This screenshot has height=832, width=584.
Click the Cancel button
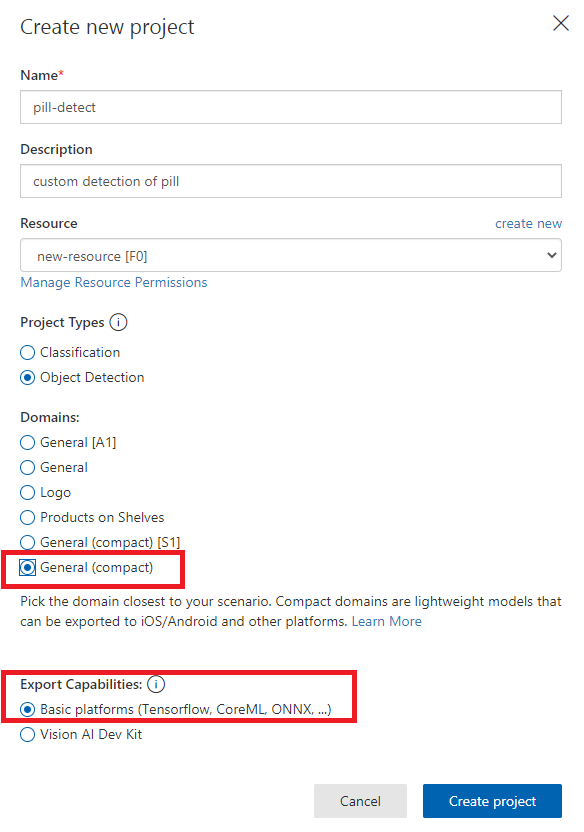[360, 801]
